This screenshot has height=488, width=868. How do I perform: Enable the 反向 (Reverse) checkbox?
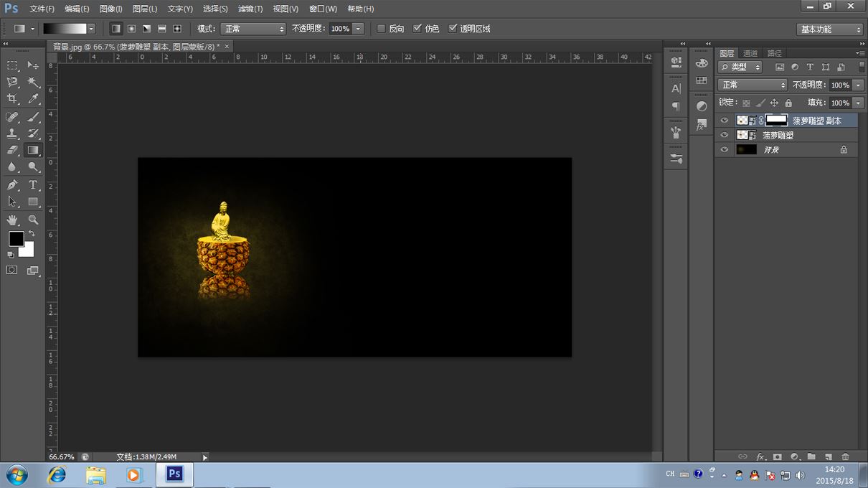[382, 29]
